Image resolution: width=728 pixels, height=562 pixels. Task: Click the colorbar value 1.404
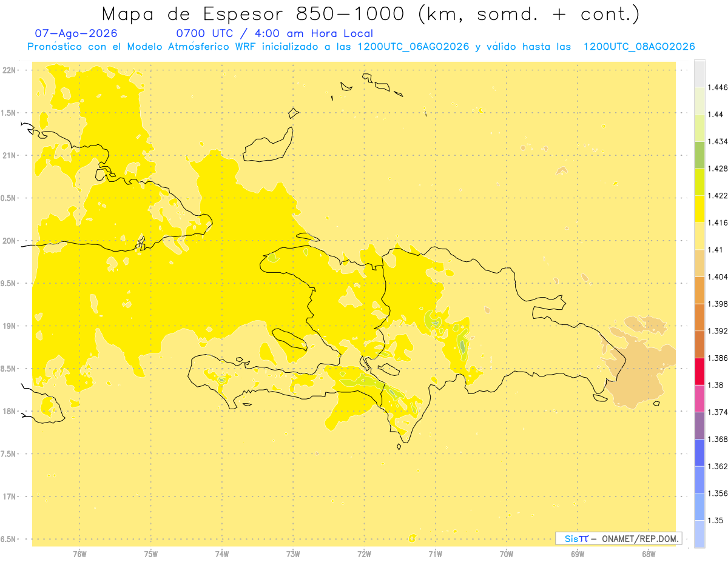tap(717, 277)
